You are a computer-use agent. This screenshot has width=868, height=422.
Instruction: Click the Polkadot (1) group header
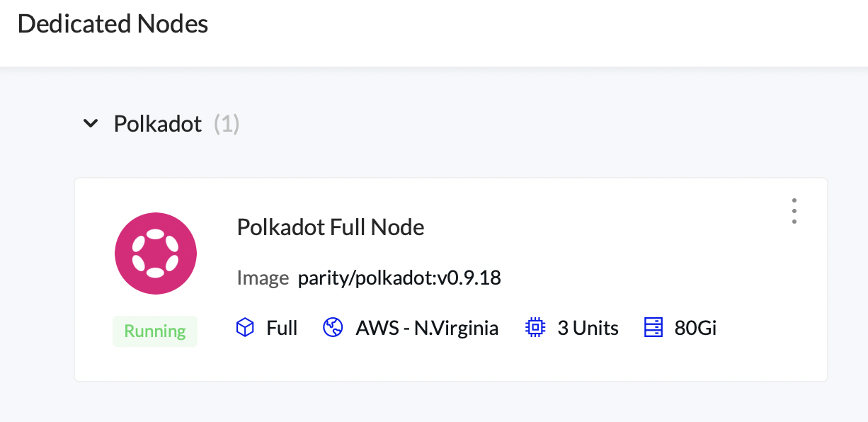176,123
